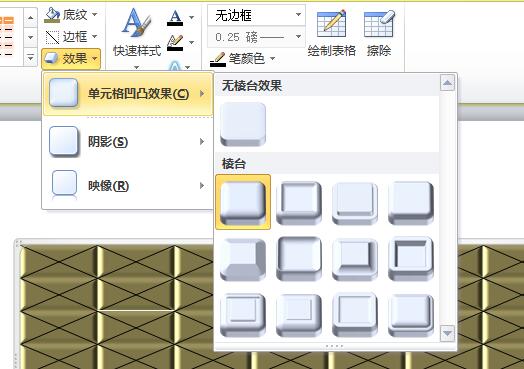Open the 无边框 pen style combo box
524x369 pixels.
[256, 15]
